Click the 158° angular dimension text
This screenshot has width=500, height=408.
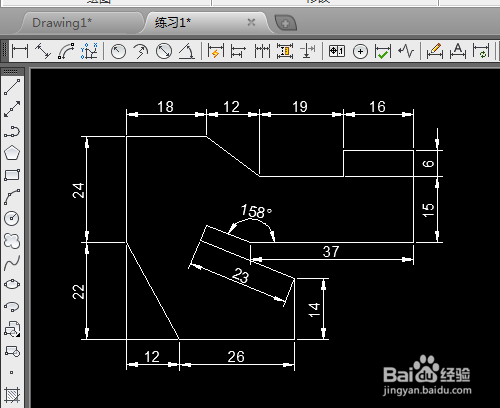(256, 212)
